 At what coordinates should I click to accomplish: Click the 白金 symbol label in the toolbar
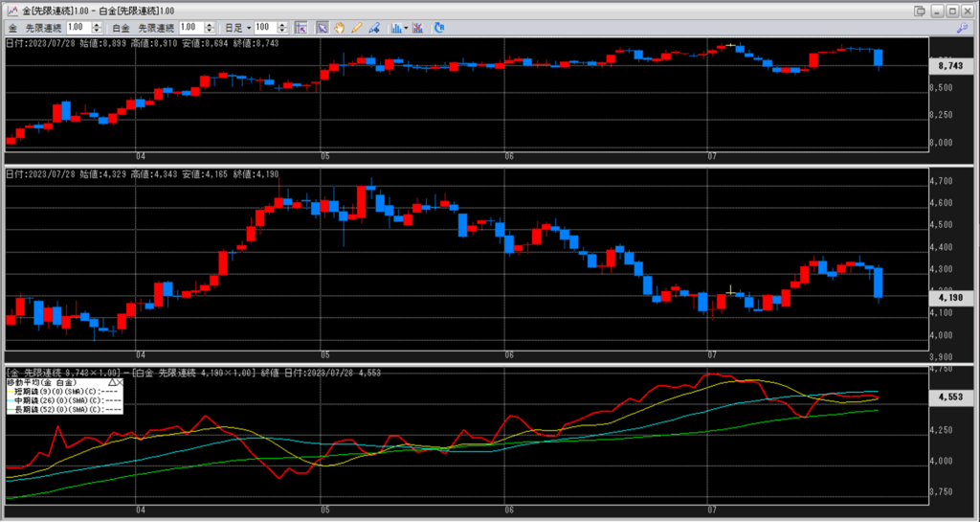pos(122,28)
